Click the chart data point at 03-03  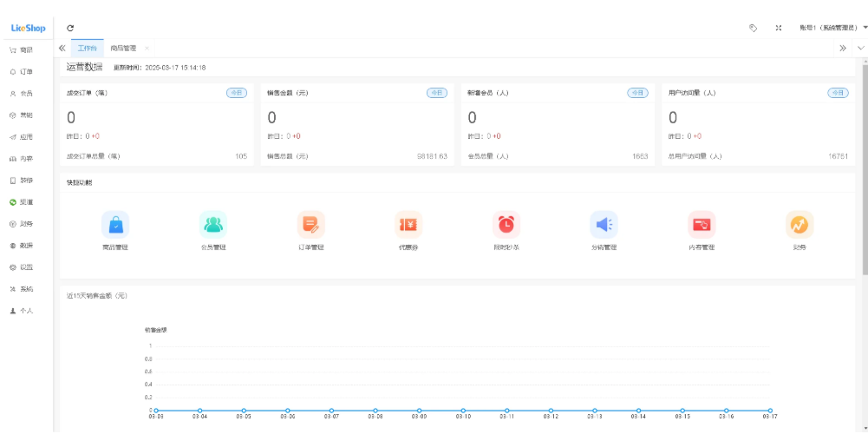pyautogui.click(x=156, y=411)
